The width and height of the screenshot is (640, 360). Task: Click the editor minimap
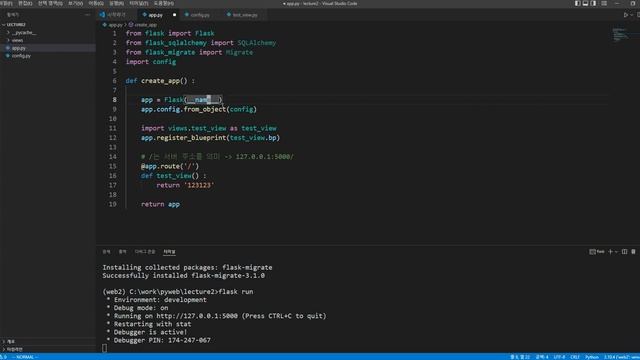(x=621, y=35)
